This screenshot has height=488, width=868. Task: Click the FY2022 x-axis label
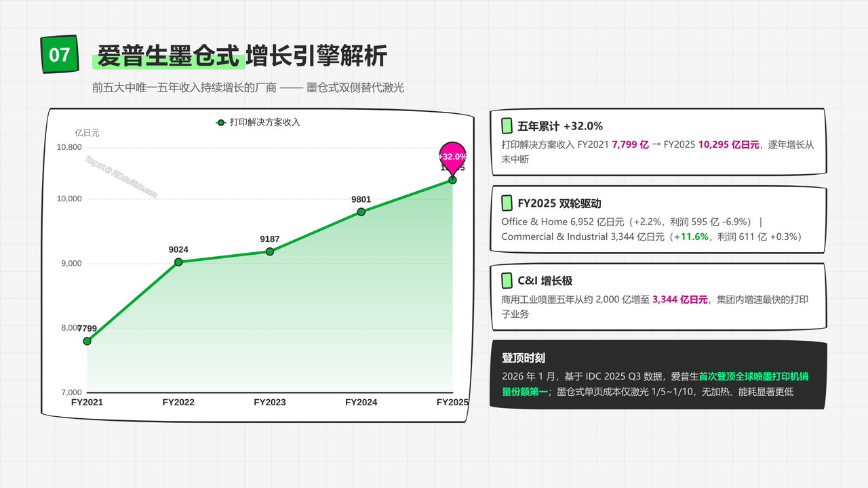[x=178, y=403]
